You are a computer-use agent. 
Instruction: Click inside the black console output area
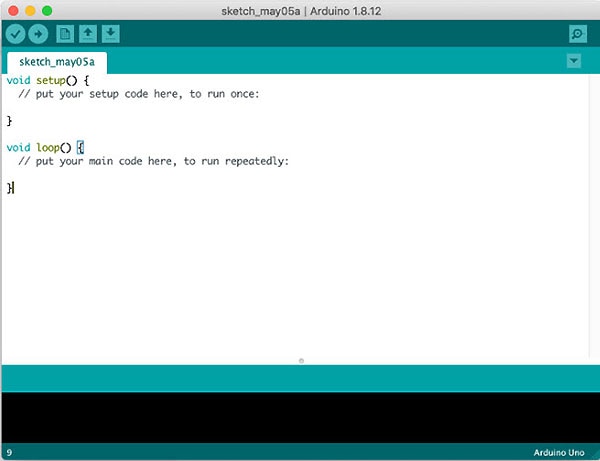click(x=300, y=417)
